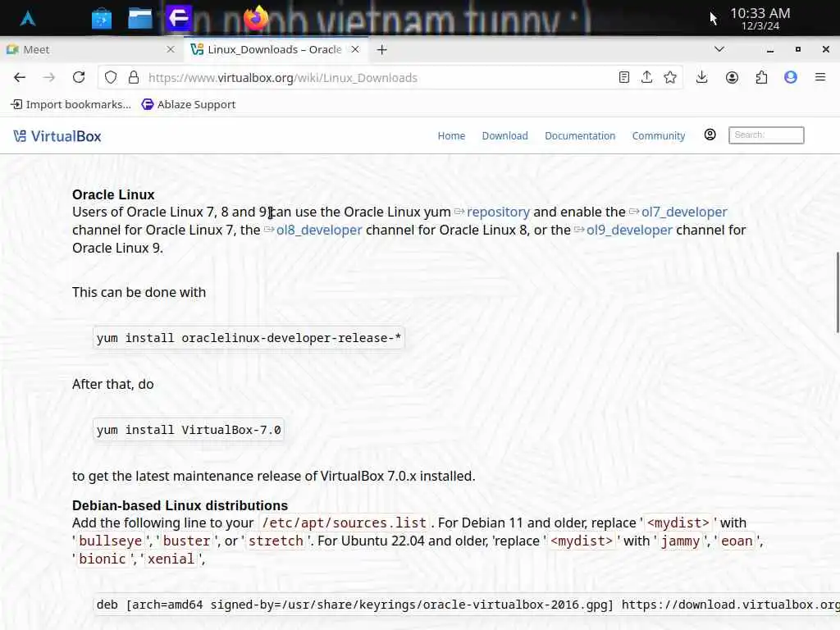Open the Home navigation link

(451, 136)
